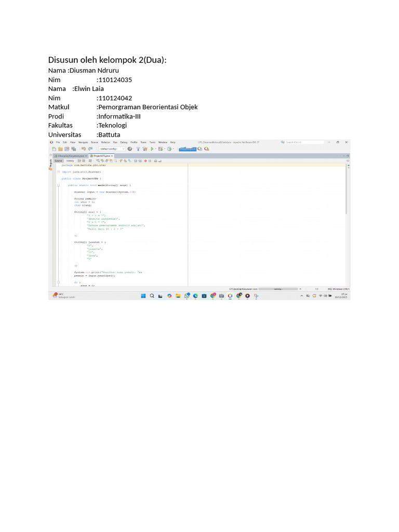Click the Redo arrow in NetBeans toolbar
Viewport: 399px width, 532px height.
(x=90, y=149)
